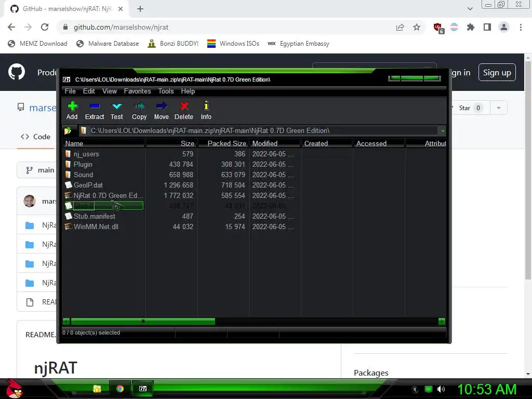Sort by the Size column header
The width and height of the screenshot is (532, 399).
tap(171, 143)
